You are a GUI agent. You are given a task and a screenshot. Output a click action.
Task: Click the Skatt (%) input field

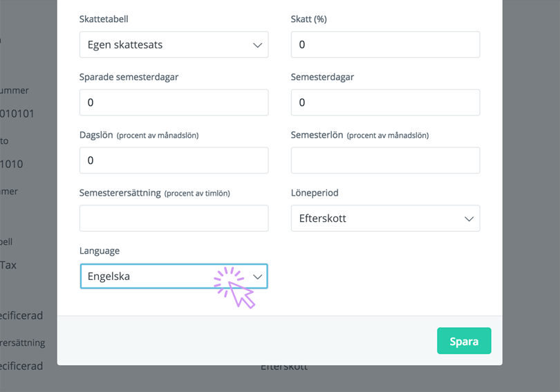(x=385, y=45)
